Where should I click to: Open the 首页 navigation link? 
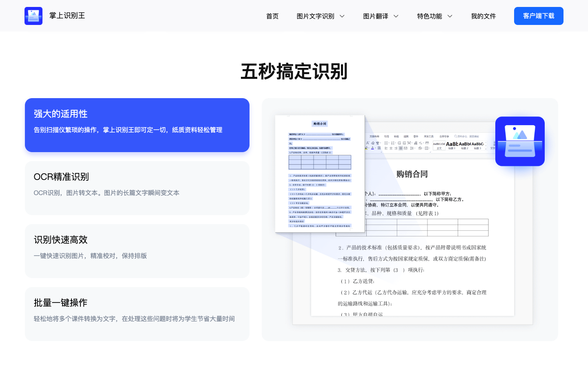click(272, 16)
